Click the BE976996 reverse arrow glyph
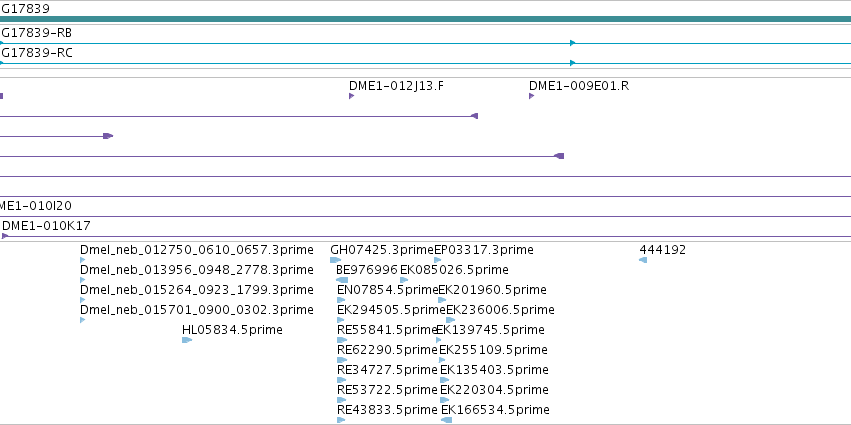Image resolution: width=851 pixels, height=425 pixels. (342, 280)
